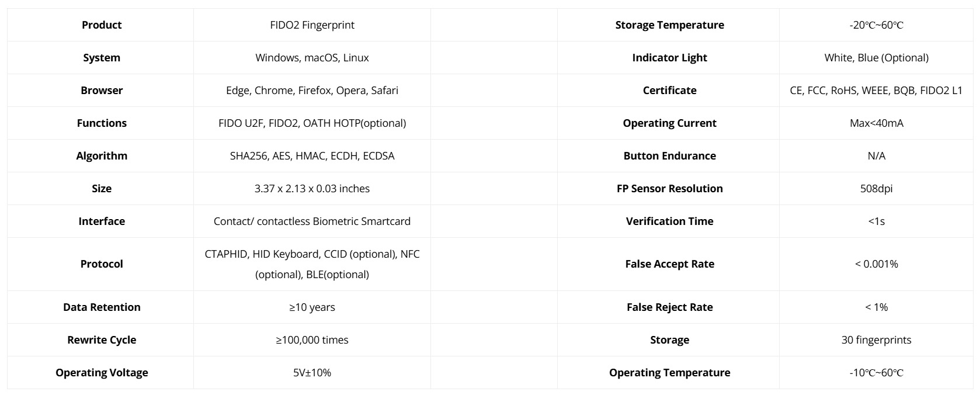The image size is (980, 395).
Task: Click the CE, FCC, RoHS certificate list
Action: 876,91
